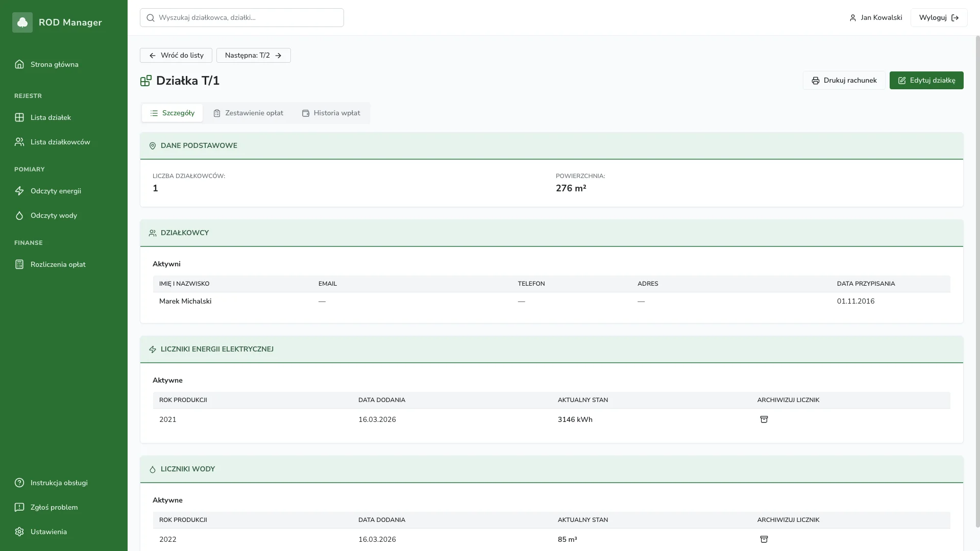Click the ROD Manager logo icon
Viewport: 980px width, 551px height.
click(22, 22)
